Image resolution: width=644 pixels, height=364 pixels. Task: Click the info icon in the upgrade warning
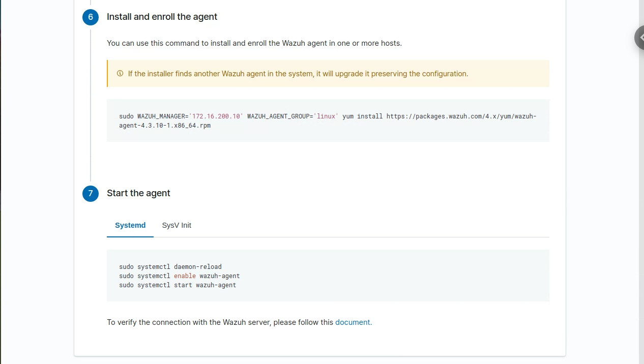point(120,74)
